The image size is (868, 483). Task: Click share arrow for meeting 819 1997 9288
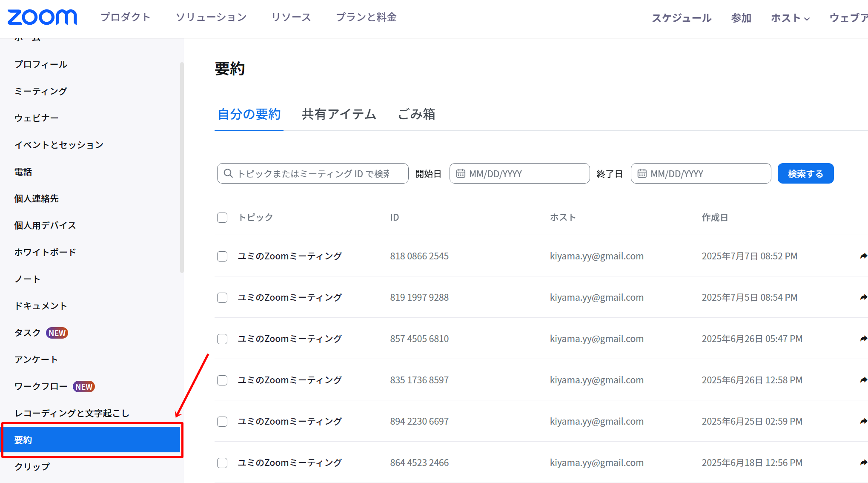[x=863, y=297]
